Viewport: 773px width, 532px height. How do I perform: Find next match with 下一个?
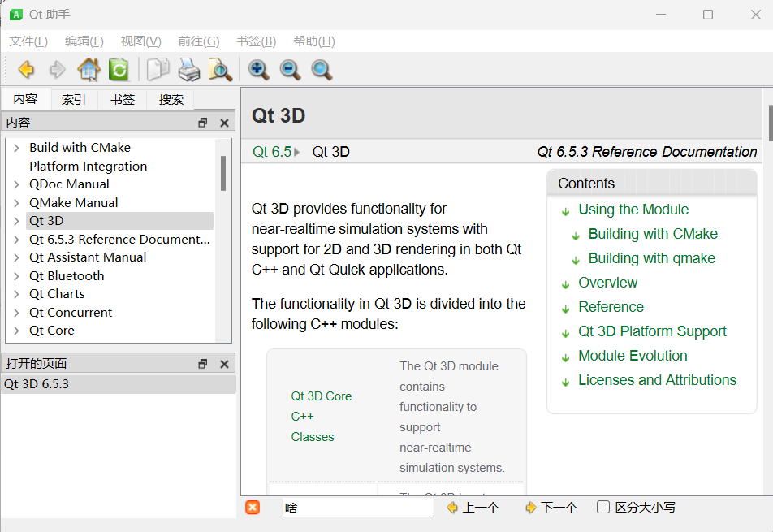[x=551, y=508]
